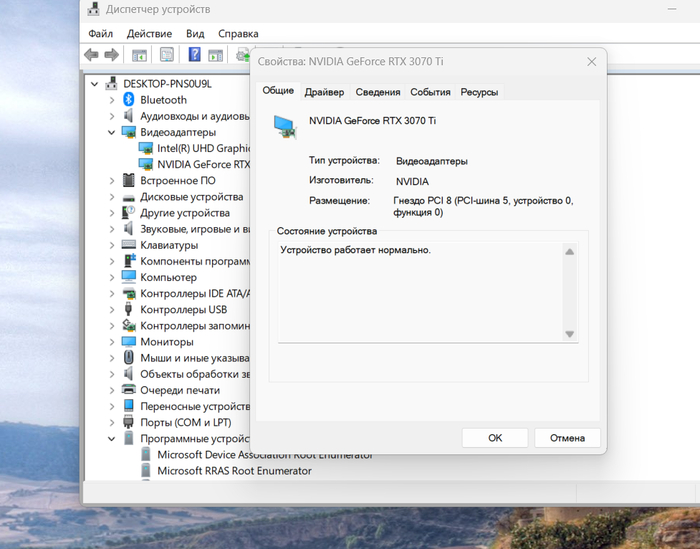This screenshot has height=549, width=700.
Task: Click the Компьютер monitor icon
Action: click(129, 277)
